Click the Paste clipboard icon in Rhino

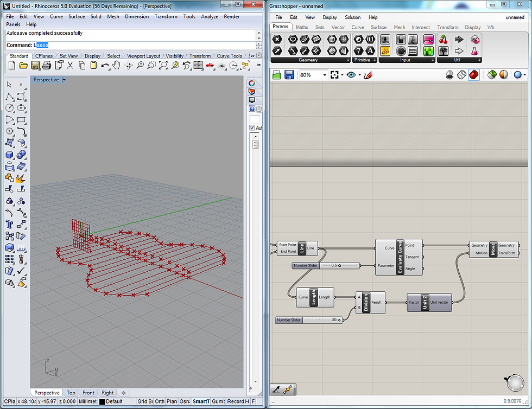(93, 66)
